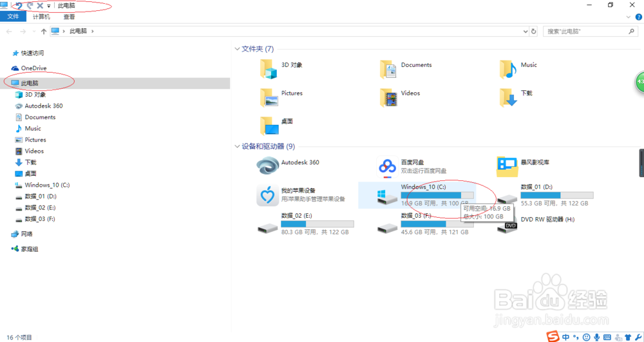
Task: Click the redo icon in title bar
Action: (x=30, y=5)
